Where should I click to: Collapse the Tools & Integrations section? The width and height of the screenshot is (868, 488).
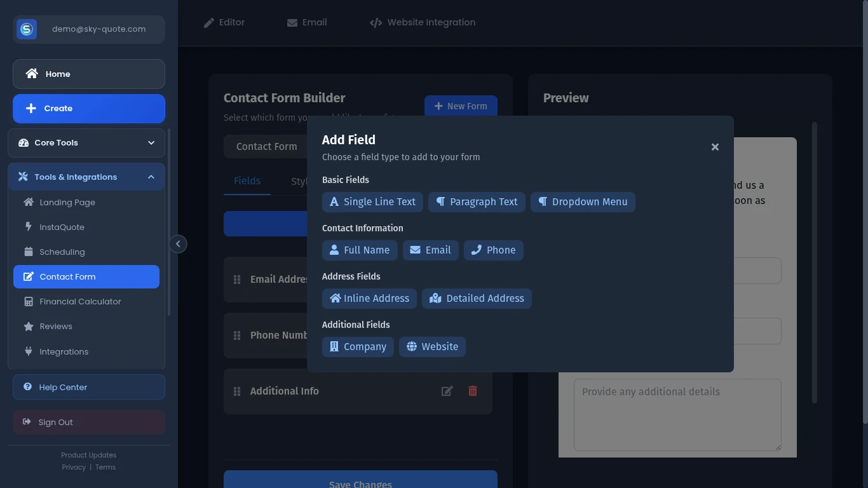click(86, 177)
